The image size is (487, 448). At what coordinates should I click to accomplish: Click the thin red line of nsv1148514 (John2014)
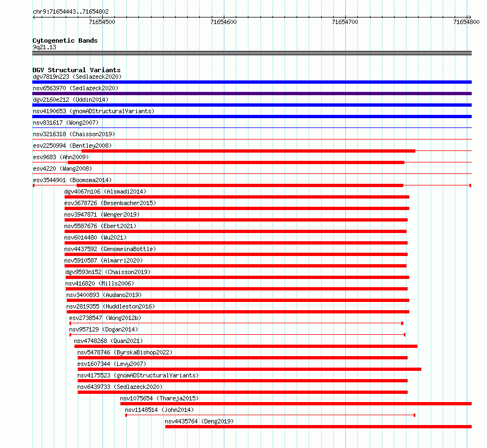[270, 415]
